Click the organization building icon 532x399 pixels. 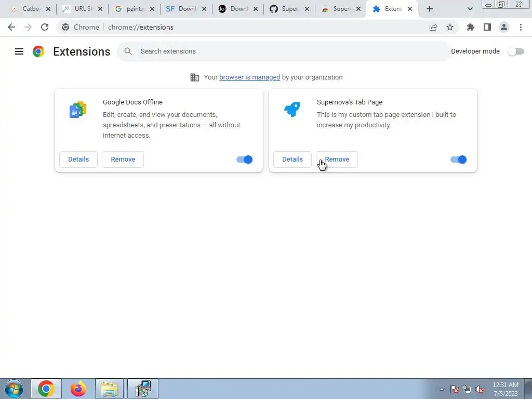pyautogui.click(x=195, y=77)
